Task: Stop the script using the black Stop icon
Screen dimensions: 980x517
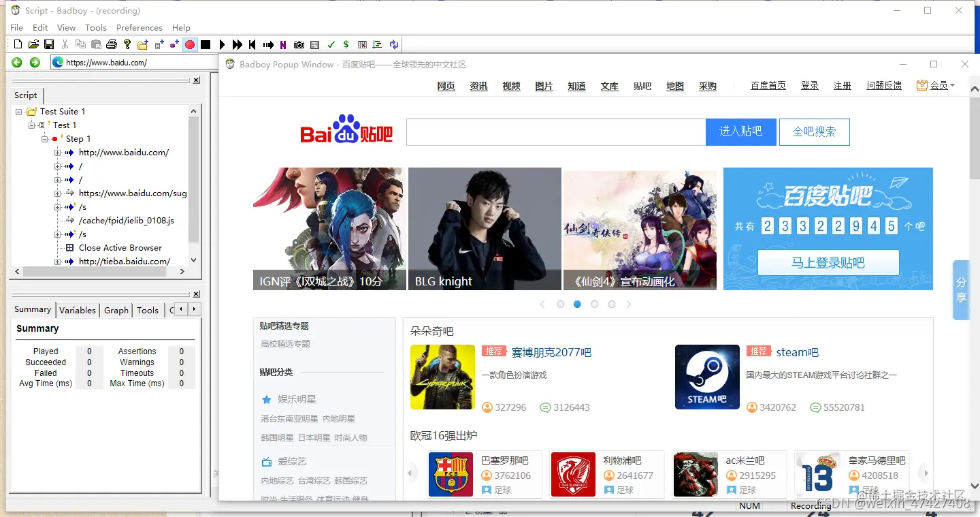Action: click(207, 44)
